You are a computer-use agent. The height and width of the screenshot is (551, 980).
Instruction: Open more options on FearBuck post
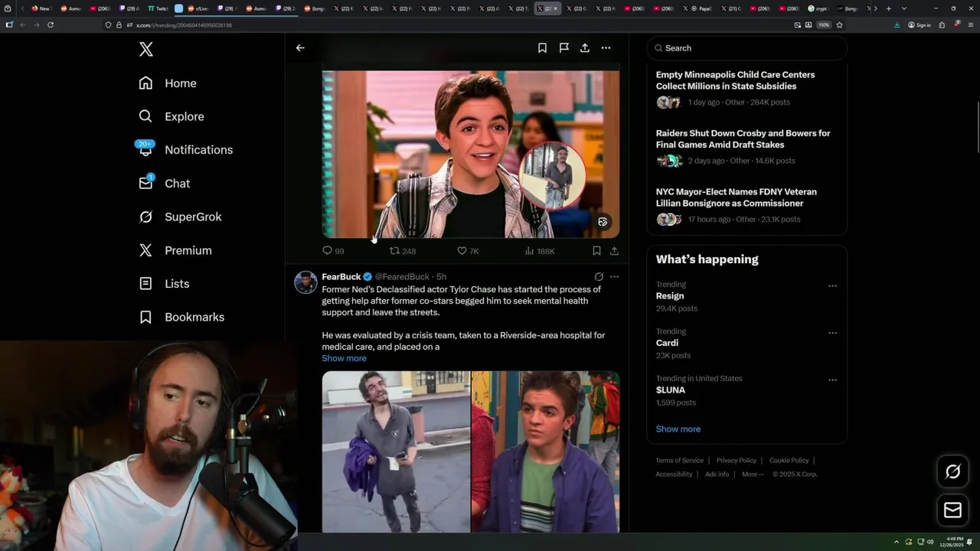(614, 277)
